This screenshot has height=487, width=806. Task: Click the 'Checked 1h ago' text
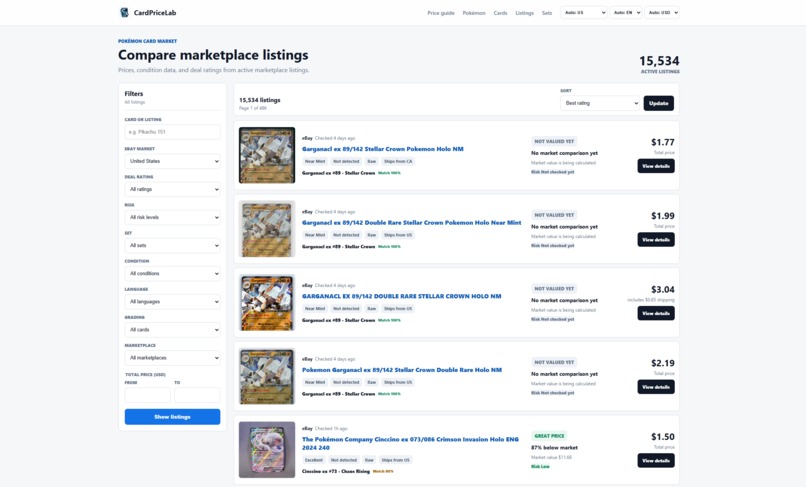click(x=331, y=428)
